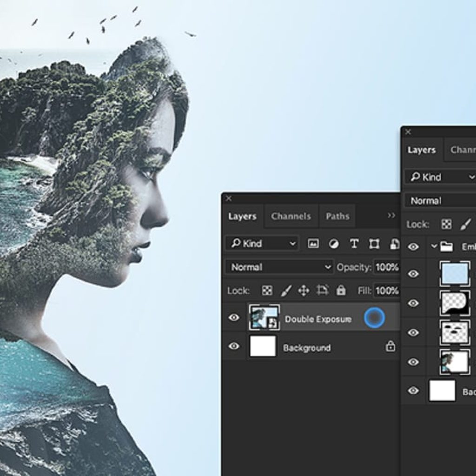Lock image pixels brush icon in left panel
Screen dimensions: 476x476
pyautogui.click(x=286, y=291)
